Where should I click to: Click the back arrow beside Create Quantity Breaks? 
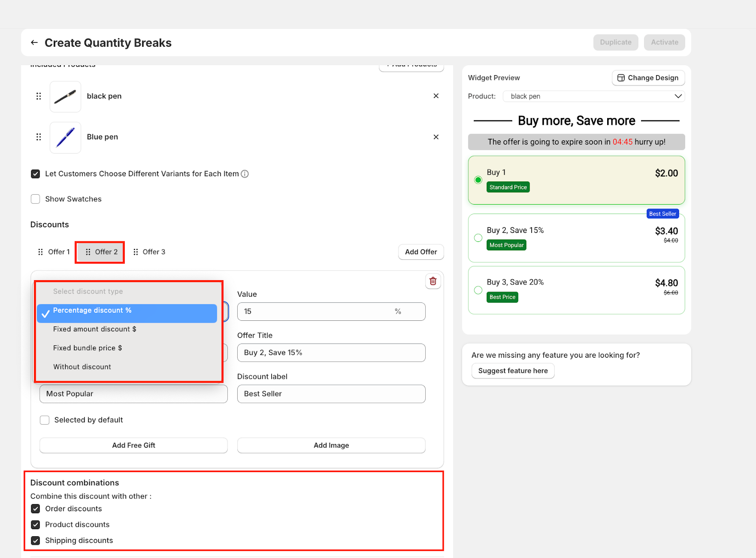(x=34, y=43)
